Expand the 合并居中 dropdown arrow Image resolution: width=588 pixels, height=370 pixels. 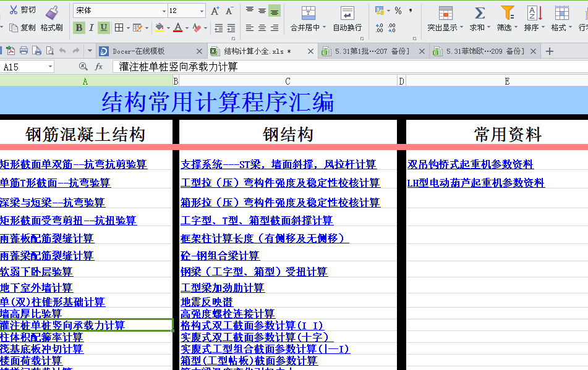325,27
